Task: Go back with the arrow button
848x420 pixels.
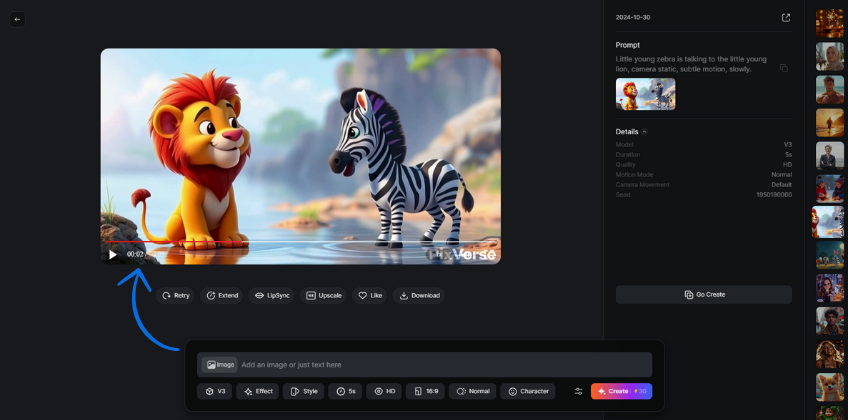Action: pos(17,19)
